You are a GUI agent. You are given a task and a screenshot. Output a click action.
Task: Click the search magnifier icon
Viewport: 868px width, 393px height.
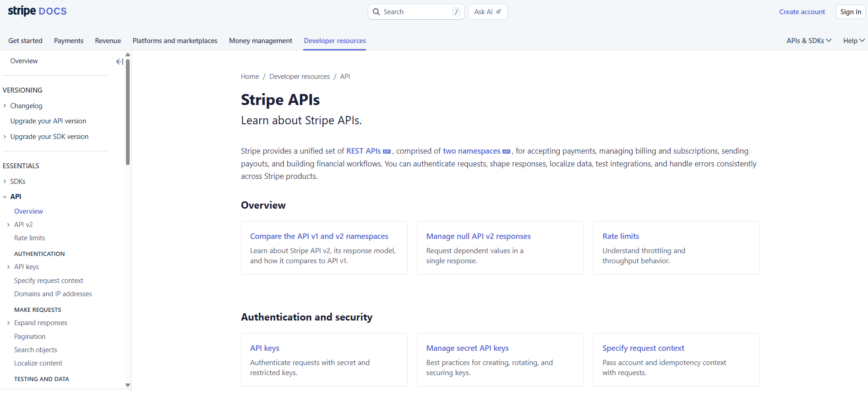[376, 12]
